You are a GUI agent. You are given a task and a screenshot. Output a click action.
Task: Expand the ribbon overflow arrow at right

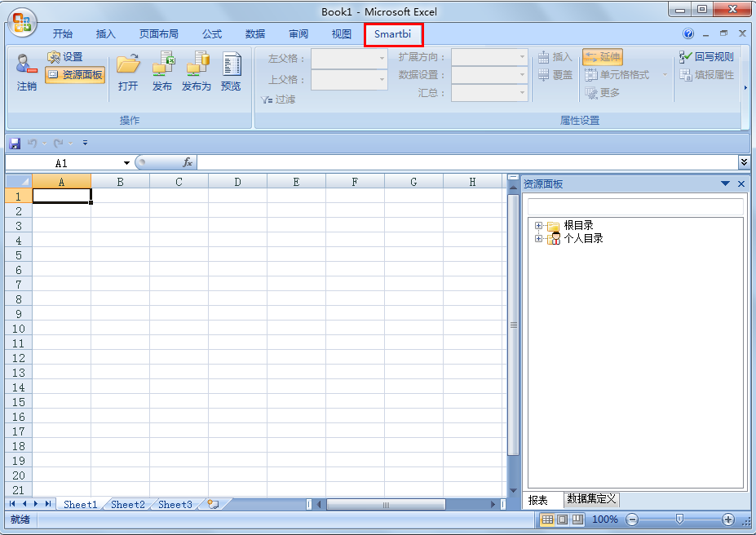click(x=746, y=88)
